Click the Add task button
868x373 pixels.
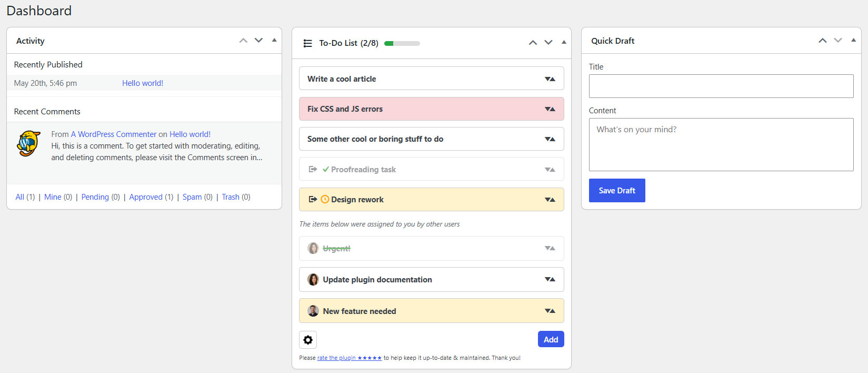(x=551, y=339)
